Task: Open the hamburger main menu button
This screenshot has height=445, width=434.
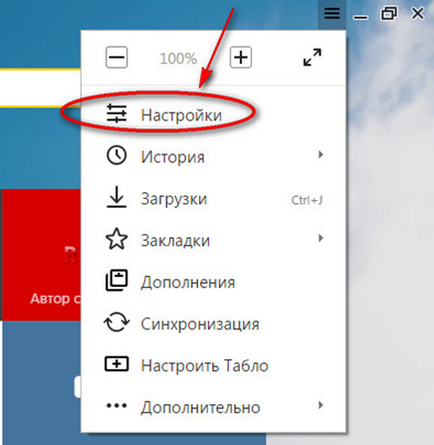Action: 332,14
